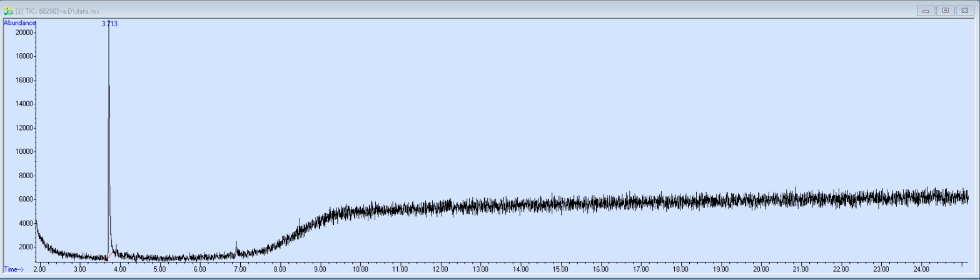The width and height of the screenshot is (980, 280).
Task: Click the small peak near 6.90 minutes
Action: click(x=236, y=247)
